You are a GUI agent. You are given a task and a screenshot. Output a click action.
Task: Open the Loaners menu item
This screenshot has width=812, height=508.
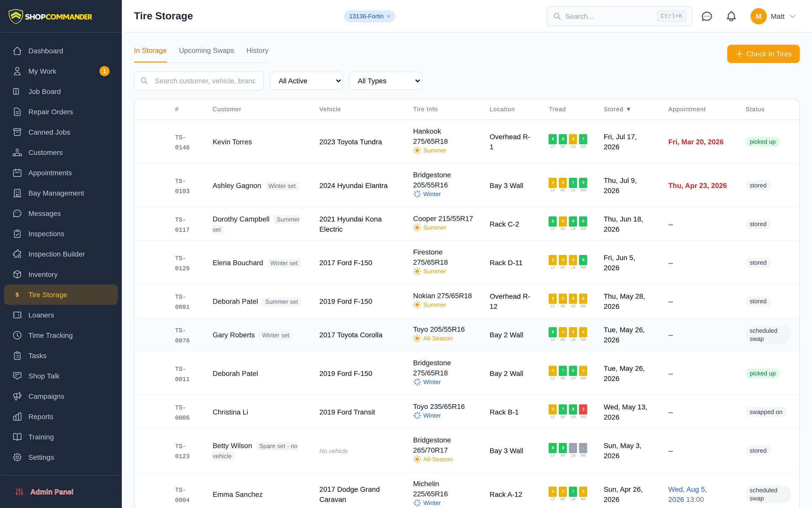[61, 315]
